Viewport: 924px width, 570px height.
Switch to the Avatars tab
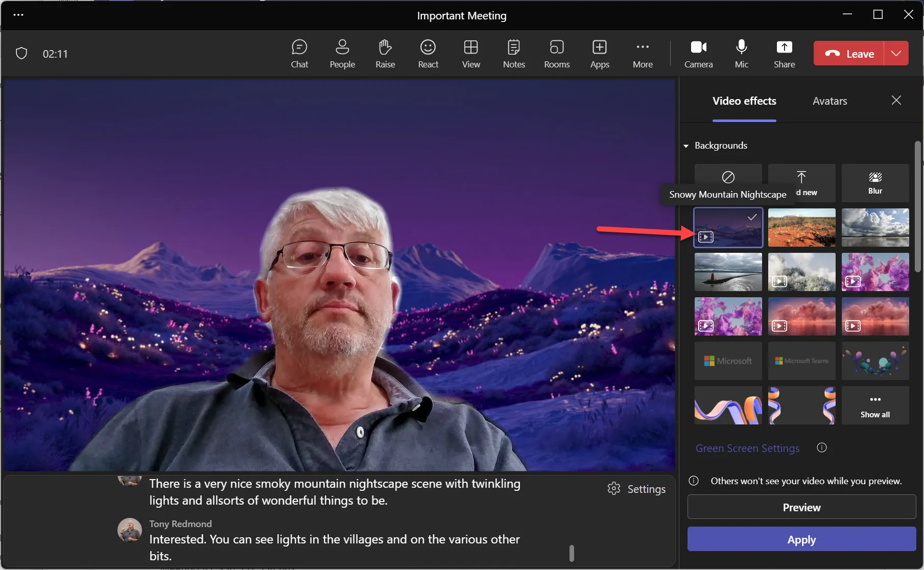[830, 101]
